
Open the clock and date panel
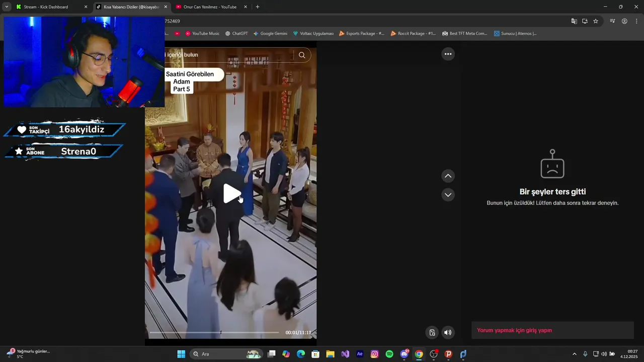630,353
